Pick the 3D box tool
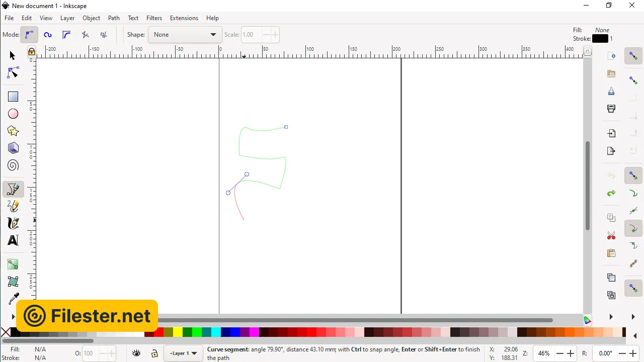Viewport: 644px width, 362px height. point(13,148)
